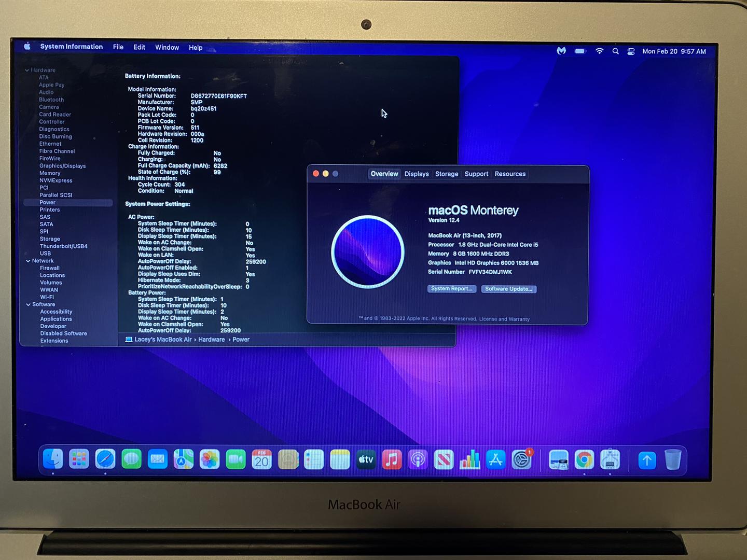Click the System Information dock icon
Viewport: 747px width, 560px height.
pos(610,460)
